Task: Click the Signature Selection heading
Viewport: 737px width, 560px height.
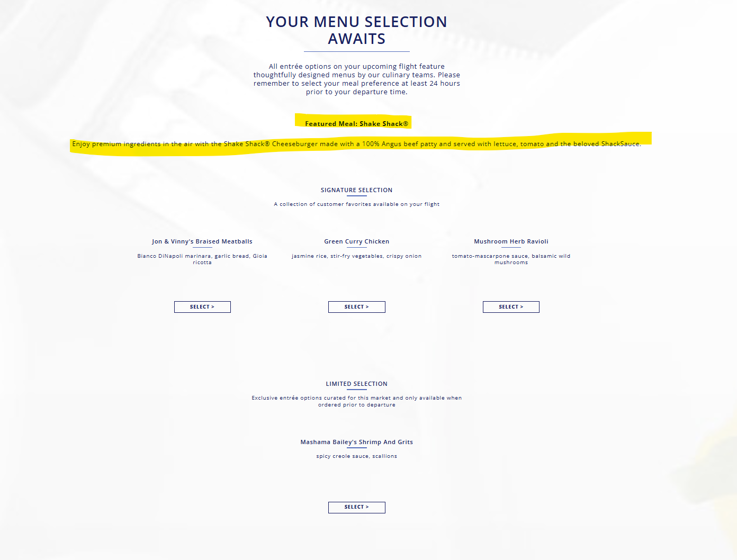Action: [x=356, y=190]
